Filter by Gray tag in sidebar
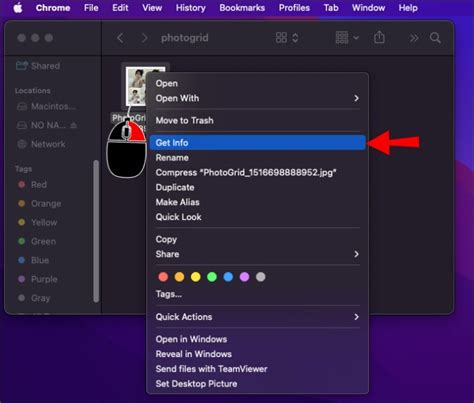The image size is (474, 403). click(34, 298)
